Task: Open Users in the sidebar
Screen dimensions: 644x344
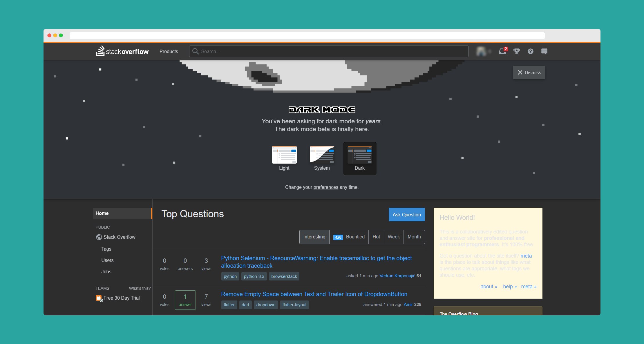Action: point(107,260)
